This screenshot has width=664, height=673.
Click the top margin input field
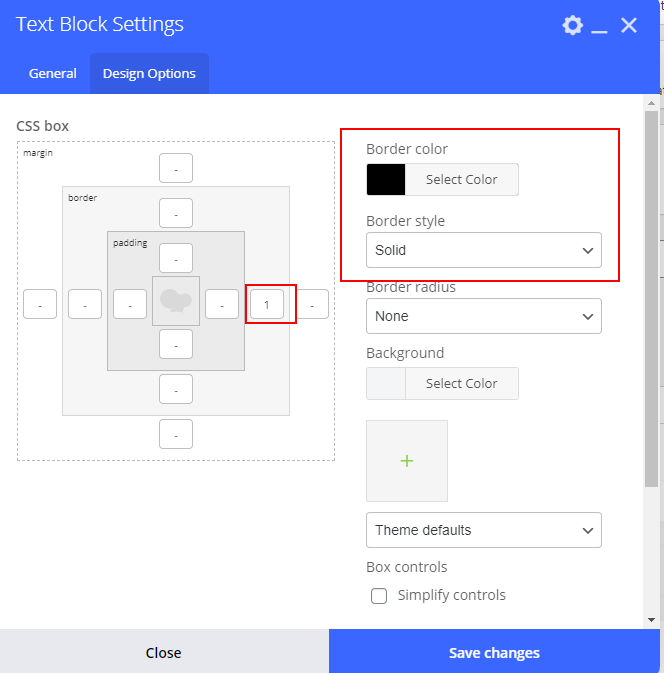176,168
